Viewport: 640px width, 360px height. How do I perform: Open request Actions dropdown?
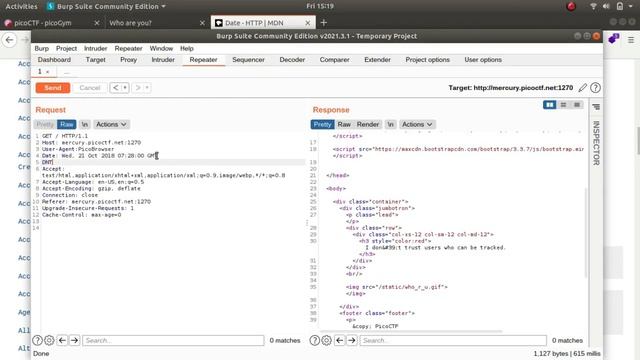pyautogui.click(x=111, y=124)
